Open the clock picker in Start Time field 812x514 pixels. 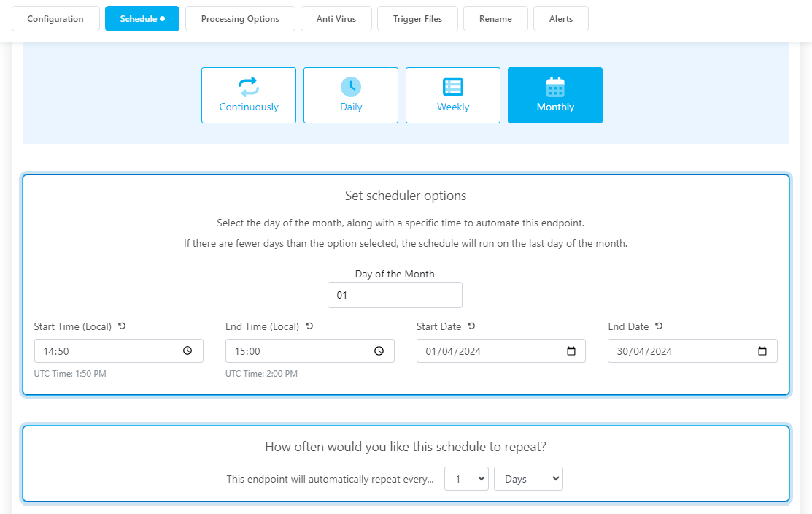coord(187,351)
